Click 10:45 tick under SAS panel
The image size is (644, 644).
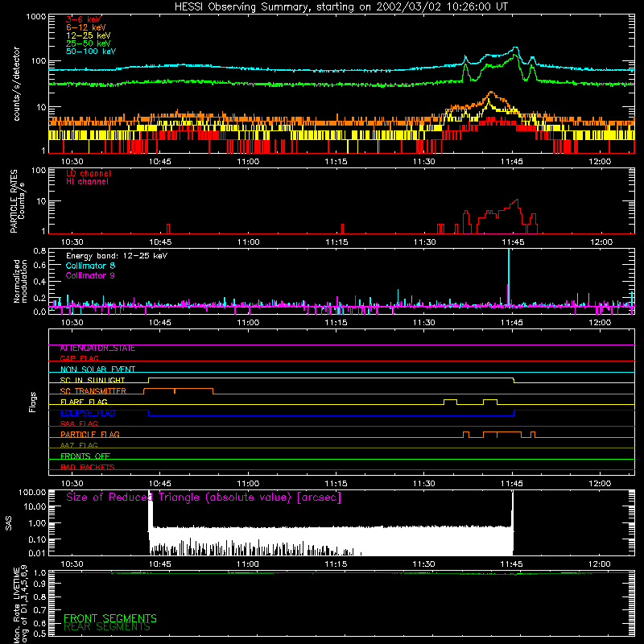click(x=159, y=564)
